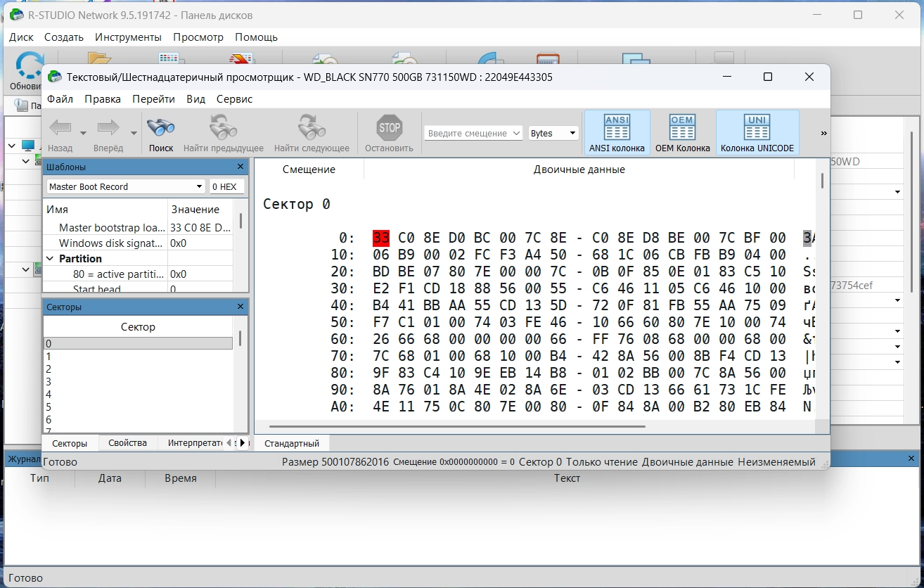Select sector 3 in the Секторы list
Viewport: 924px width, 588px height.
(138, 382)
